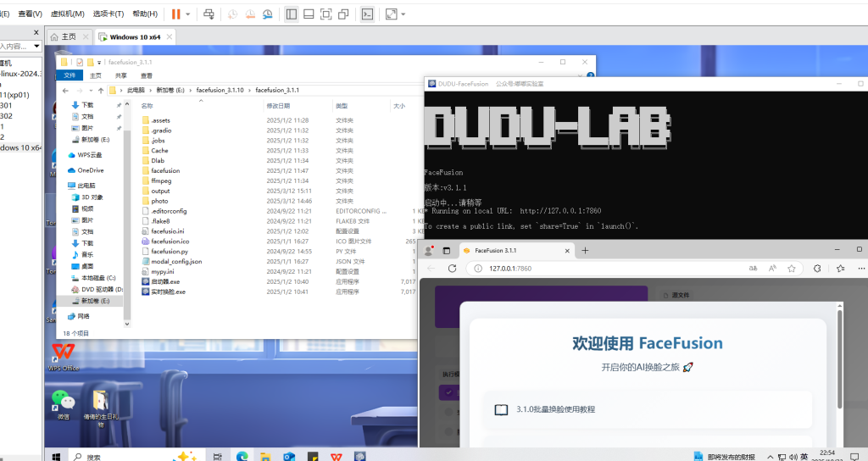Click the browser refresh button
Viewport: 868px width, 461px height.
point(453,268)
